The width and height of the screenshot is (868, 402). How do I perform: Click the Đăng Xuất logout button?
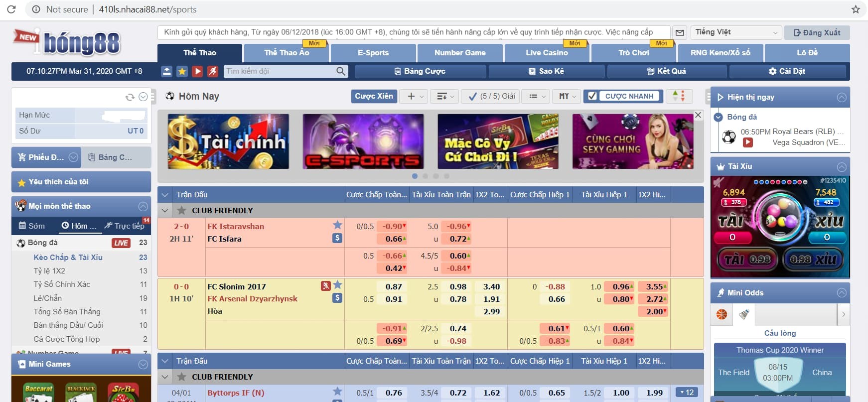click(x=817, y=33)
